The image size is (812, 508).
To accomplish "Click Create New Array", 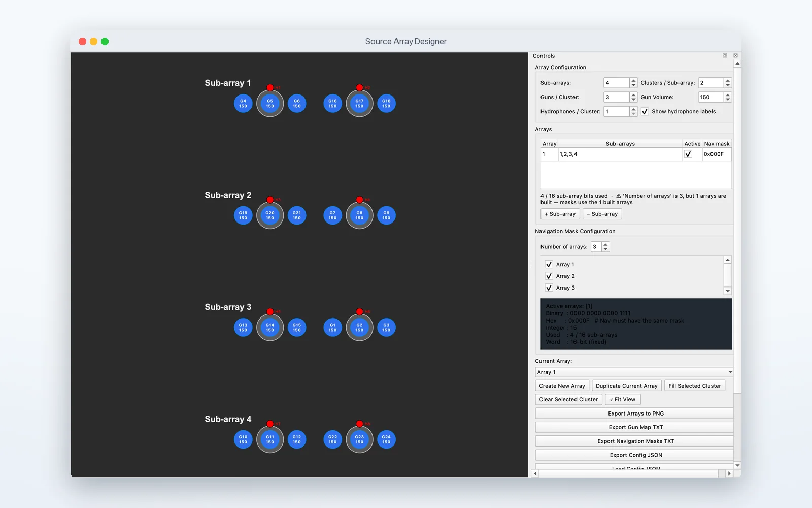I will tap(562, 386).
